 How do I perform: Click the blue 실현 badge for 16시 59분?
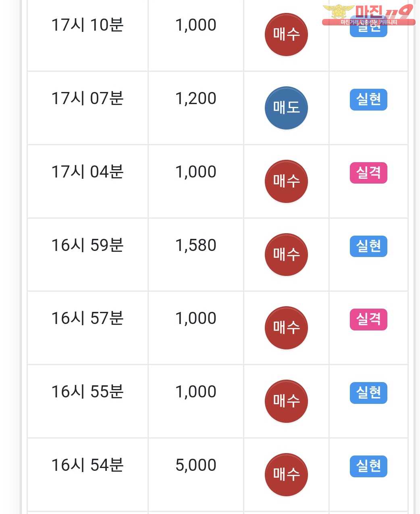click(x=368, y=246)
